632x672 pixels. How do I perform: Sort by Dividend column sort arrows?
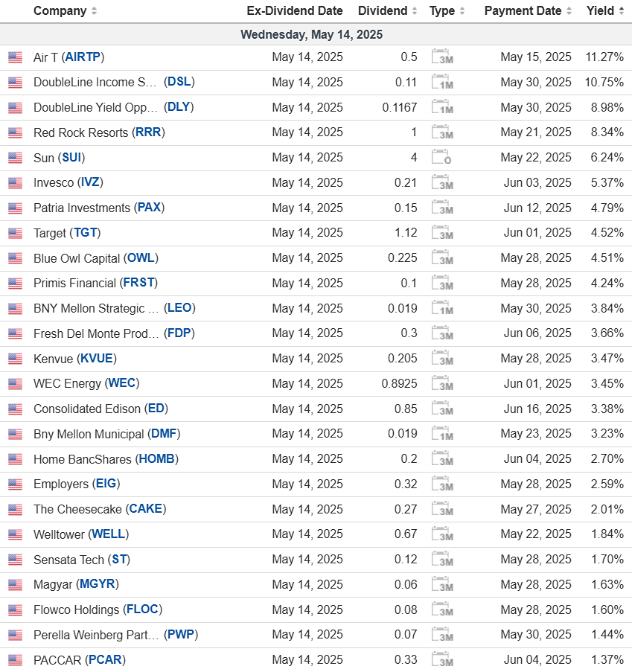414,10
